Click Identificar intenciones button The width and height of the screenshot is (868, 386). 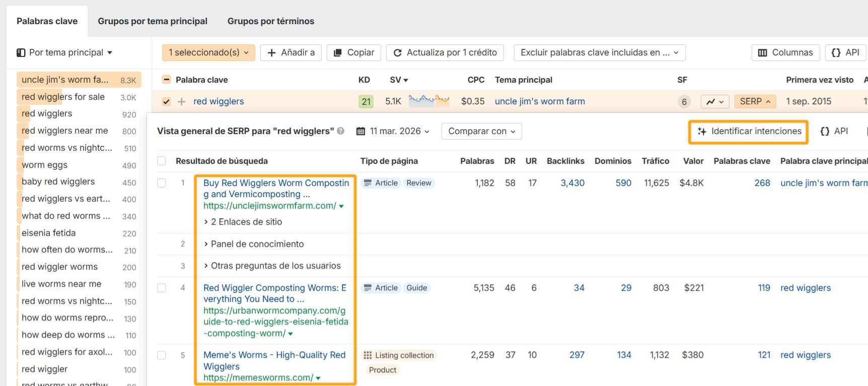[x=749, y=131]
